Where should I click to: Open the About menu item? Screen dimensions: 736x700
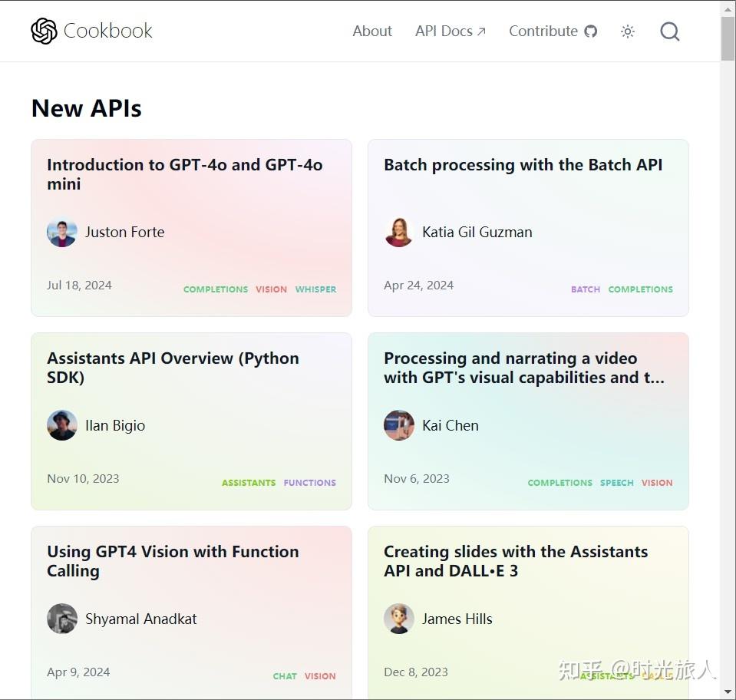pyautogui.click(x=371, y=31)
